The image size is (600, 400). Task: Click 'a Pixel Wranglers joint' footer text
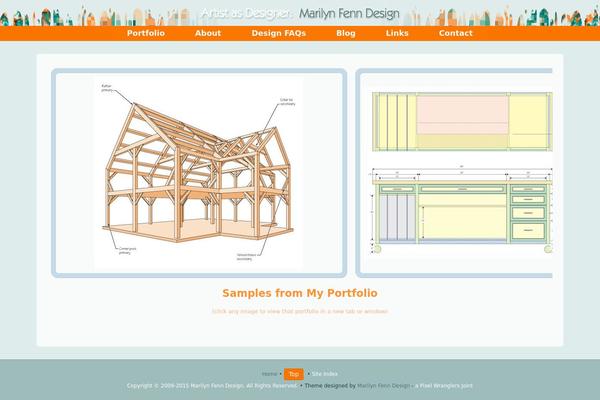(444, 386)
